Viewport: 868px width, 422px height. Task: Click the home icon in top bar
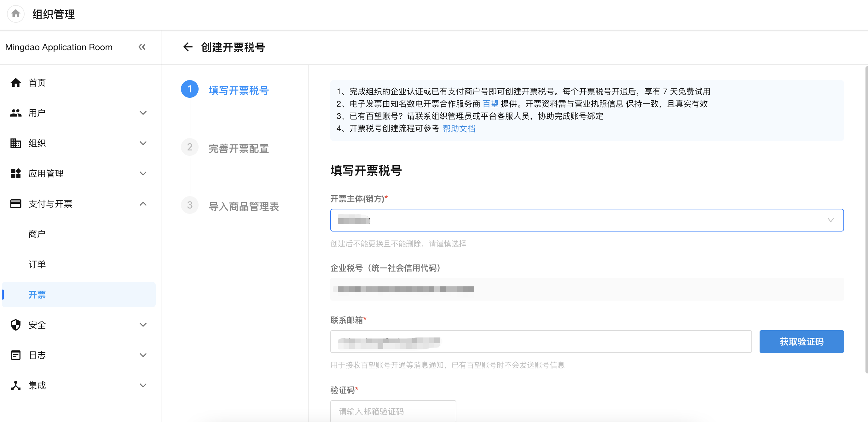point(15,14)
